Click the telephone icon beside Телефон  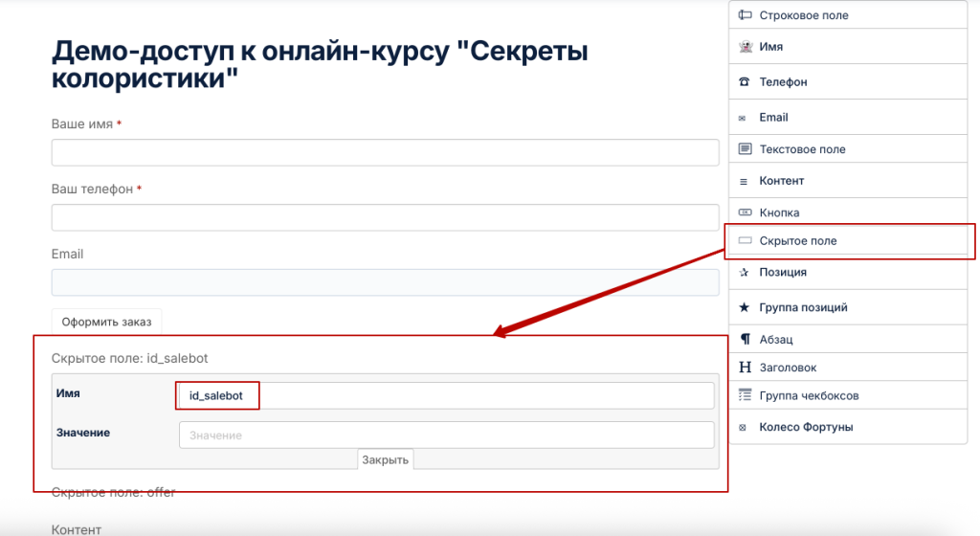(x=744, y=82)
